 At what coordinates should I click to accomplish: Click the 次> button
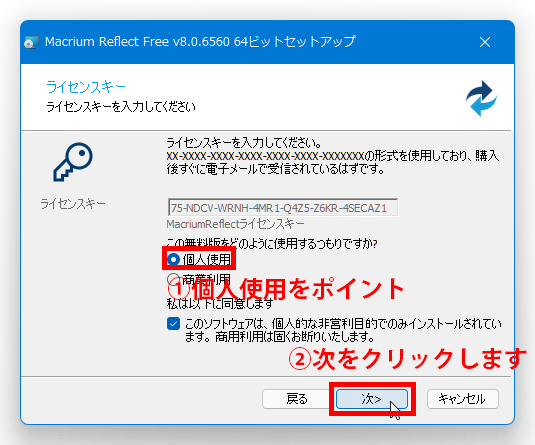(372, 399)
